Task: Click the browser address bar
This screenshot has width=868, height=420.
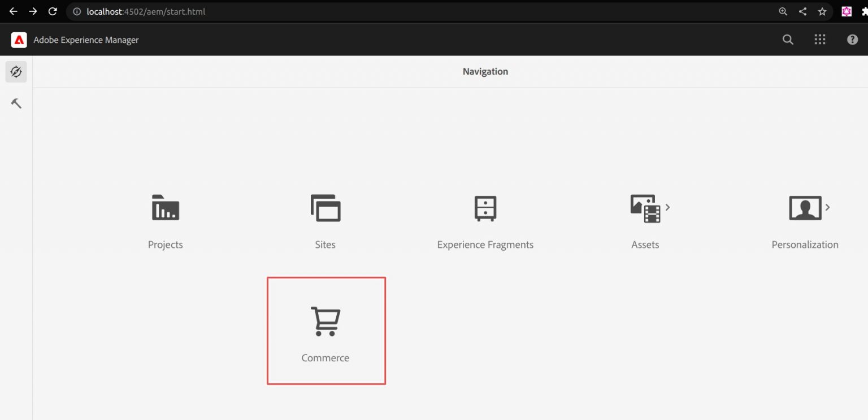Action: 141,11
